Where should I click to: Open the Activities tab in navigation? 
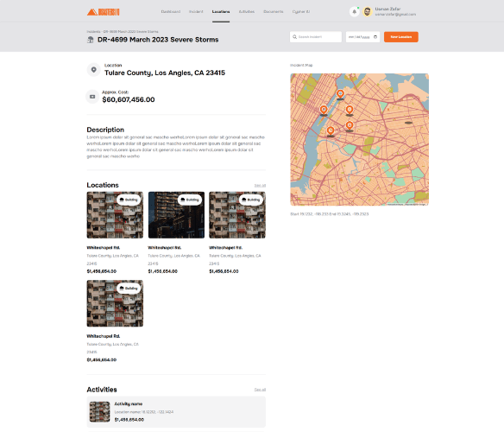tap(247, 11)
